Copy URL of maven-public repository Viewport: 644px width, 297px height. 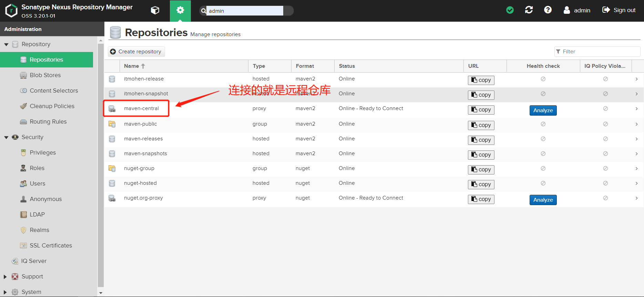point(481,125)
